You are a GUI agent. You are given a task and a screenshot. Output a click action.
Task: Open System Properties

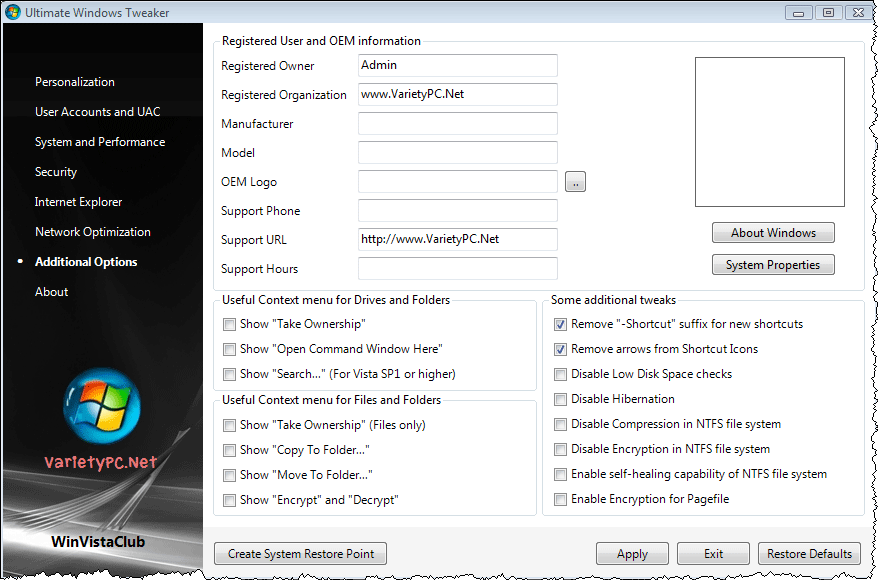[773, 265]
